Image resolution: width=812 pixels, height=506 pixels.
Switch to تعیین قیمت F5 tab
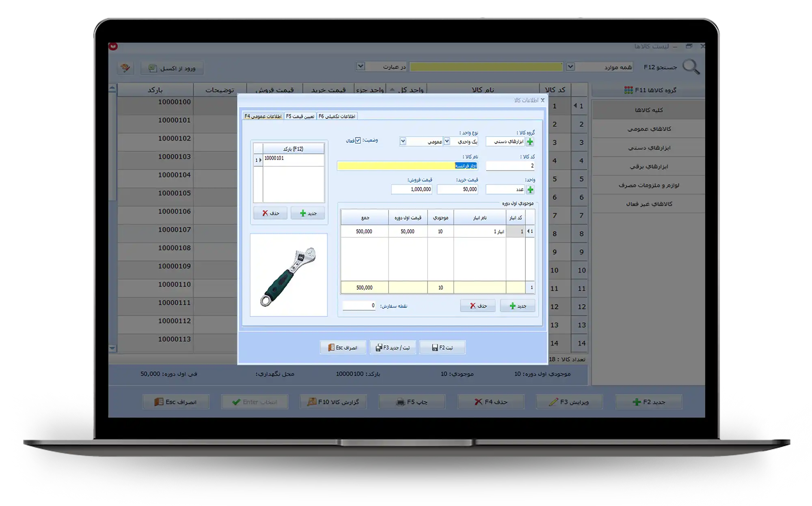tap(300, 116)
